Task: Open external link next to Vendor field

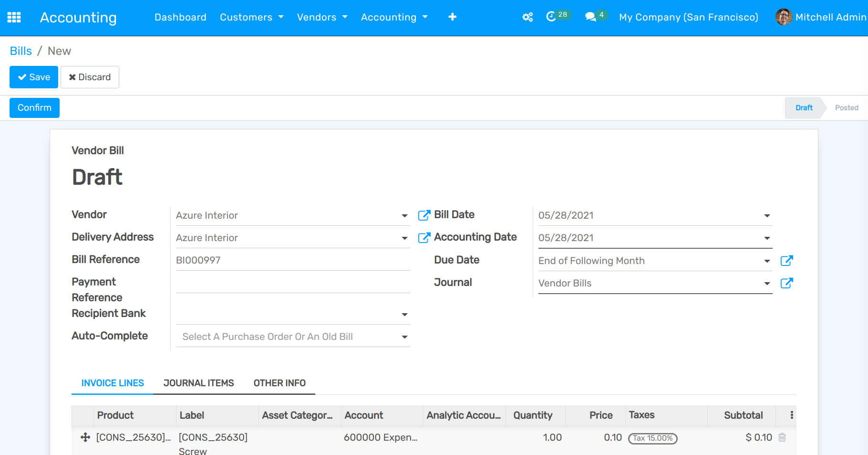Action: [424, 215]
